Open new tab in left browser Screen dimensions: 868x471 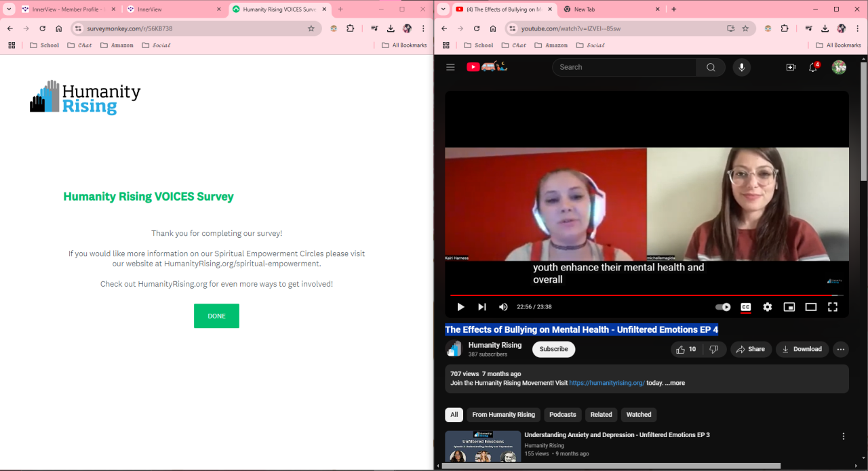pyautogui.click(x=340, y=9)
